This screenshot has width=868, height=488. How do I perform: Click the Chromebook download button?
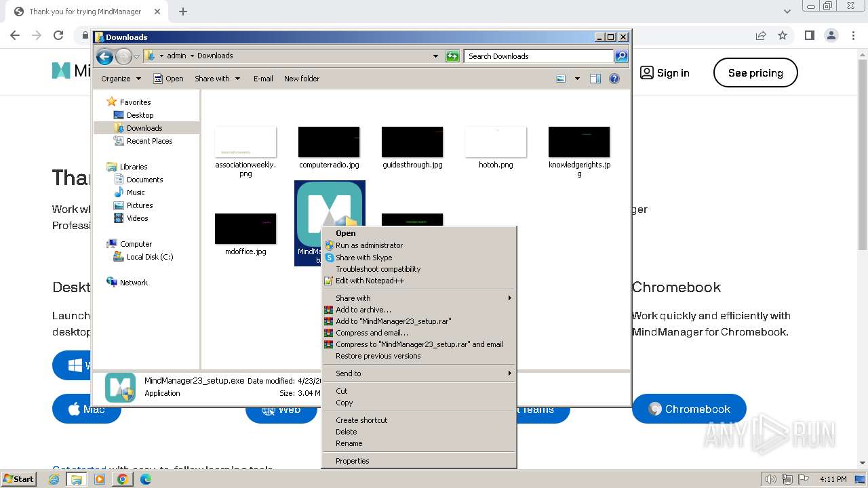coord(689,409)
